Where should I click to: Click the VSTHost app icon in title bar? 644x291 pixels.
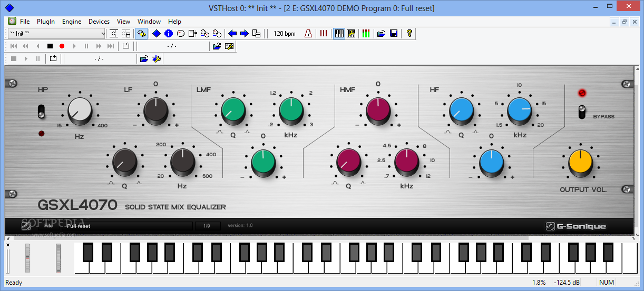pos(9,7)
